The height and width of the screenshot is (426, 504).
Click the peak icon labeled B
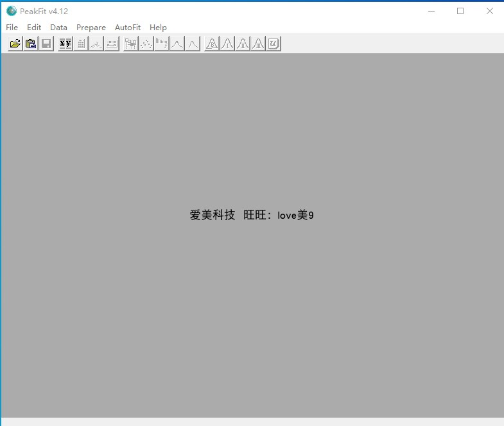point(212,44)
